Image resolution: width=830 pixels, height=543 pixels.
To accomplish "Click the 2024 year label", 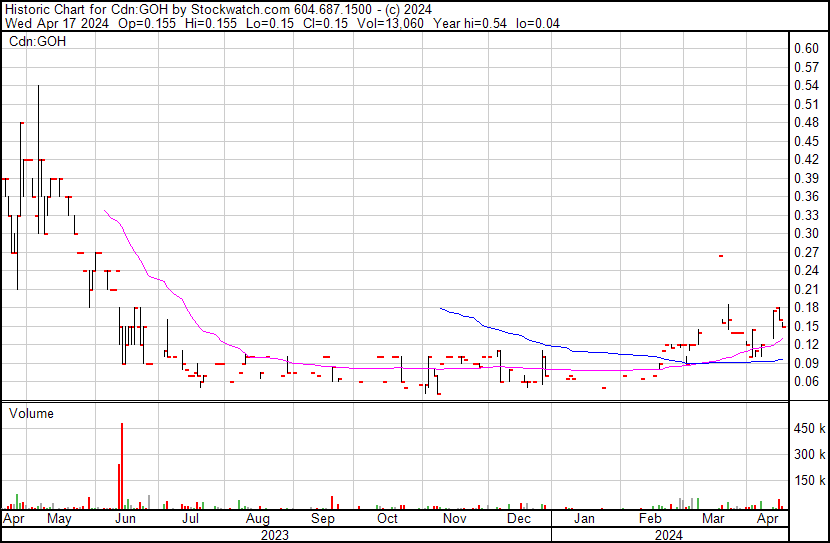I will pyautogui.click(x=669, y=534).
